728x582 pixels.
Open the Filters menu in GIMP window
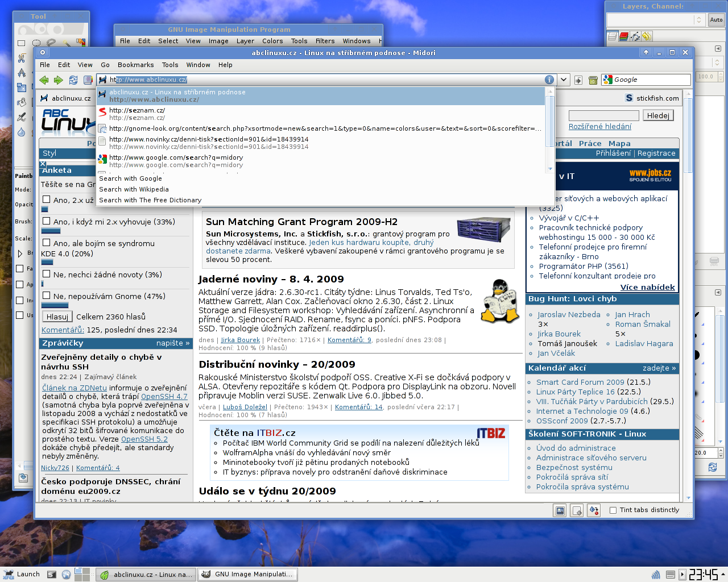[x=325, y=41]
